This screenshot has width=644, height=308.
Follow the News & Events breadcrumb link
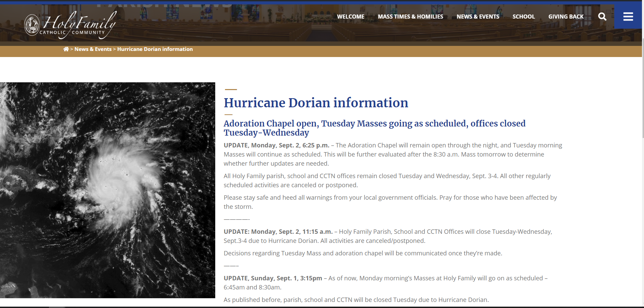[93, 49]
